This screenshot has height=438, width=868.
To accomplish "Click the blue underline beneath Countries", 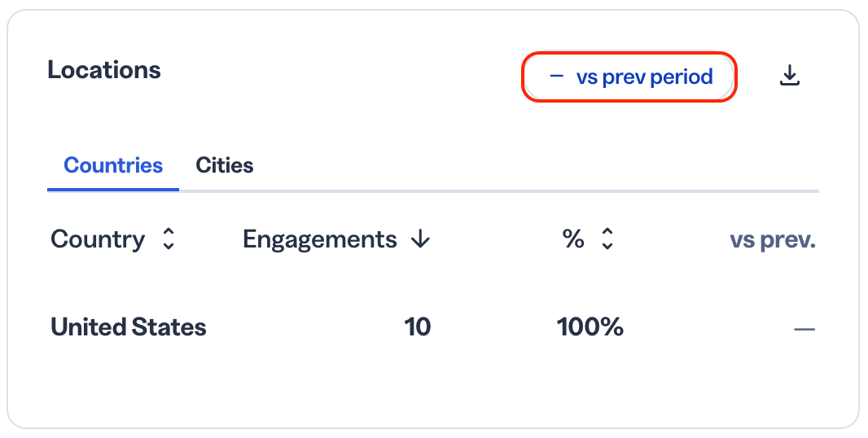I will pos(113,190).
